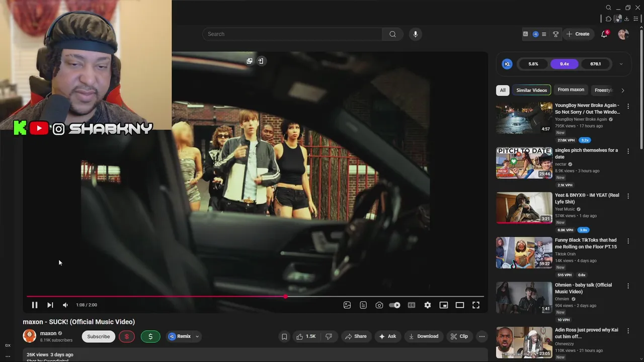The image size is (644, 362).
Task: Open the account avatar menu
Action: point(623,34)
